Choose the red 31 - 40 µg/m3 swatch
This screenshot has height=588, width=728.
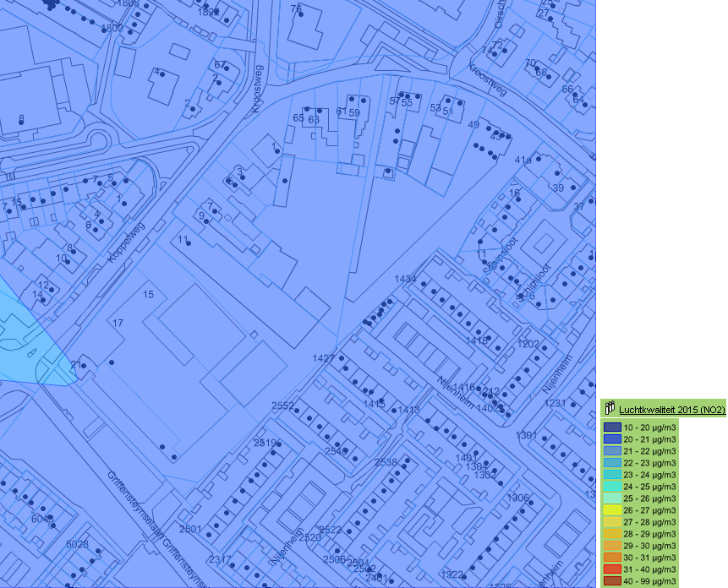pos(611,569)
